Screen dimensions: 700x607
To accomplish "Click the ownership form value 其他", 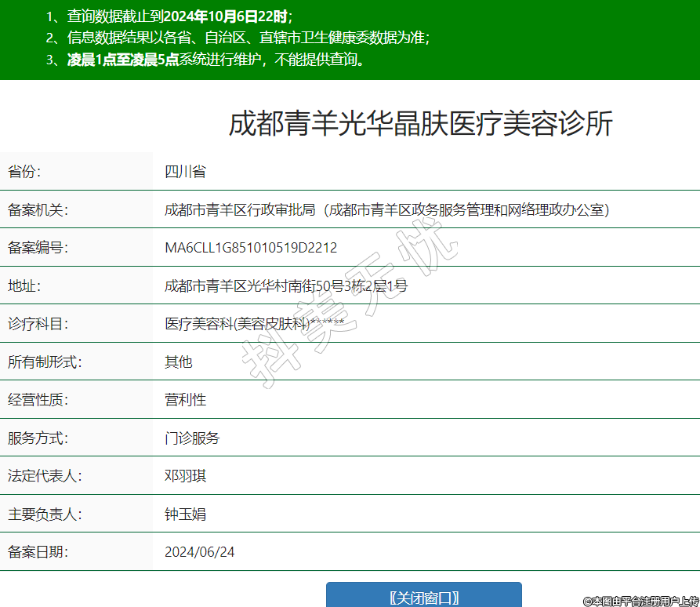I will (178, 362).
